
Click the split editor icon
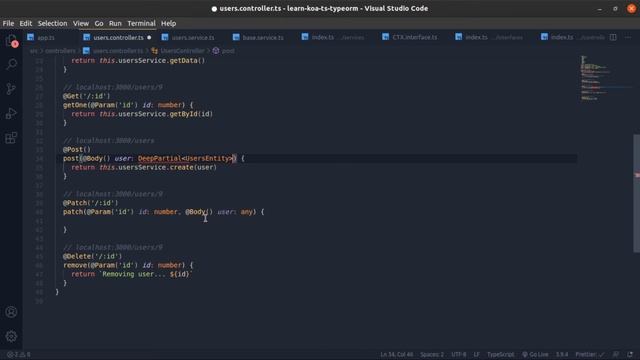pos(613,37)
